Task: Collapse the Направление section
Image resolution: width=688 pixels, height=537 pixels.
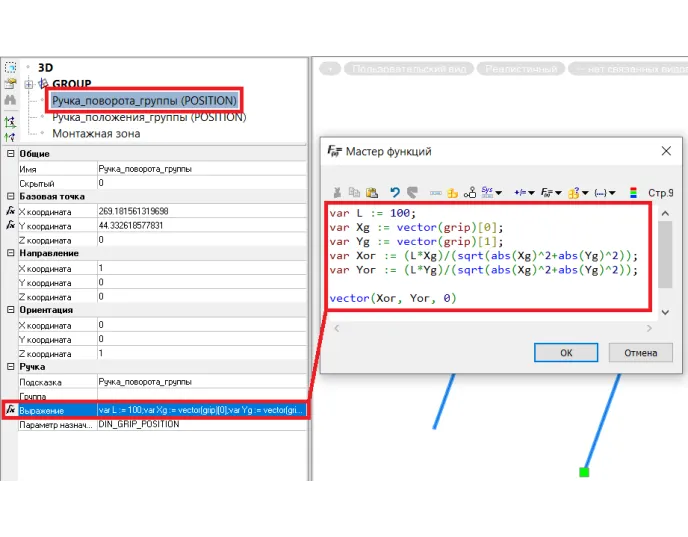Action: (x=11, y=253)
